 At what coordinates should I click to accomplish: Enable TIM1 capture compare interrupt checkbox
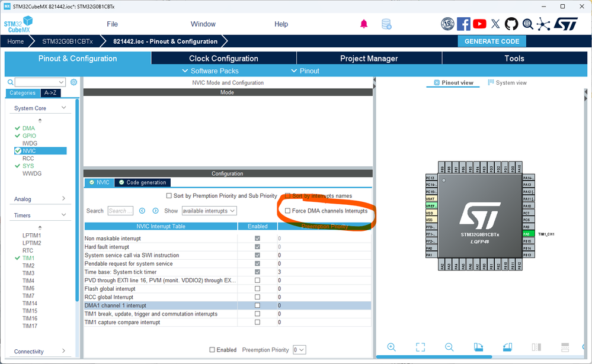click(258, 322)
